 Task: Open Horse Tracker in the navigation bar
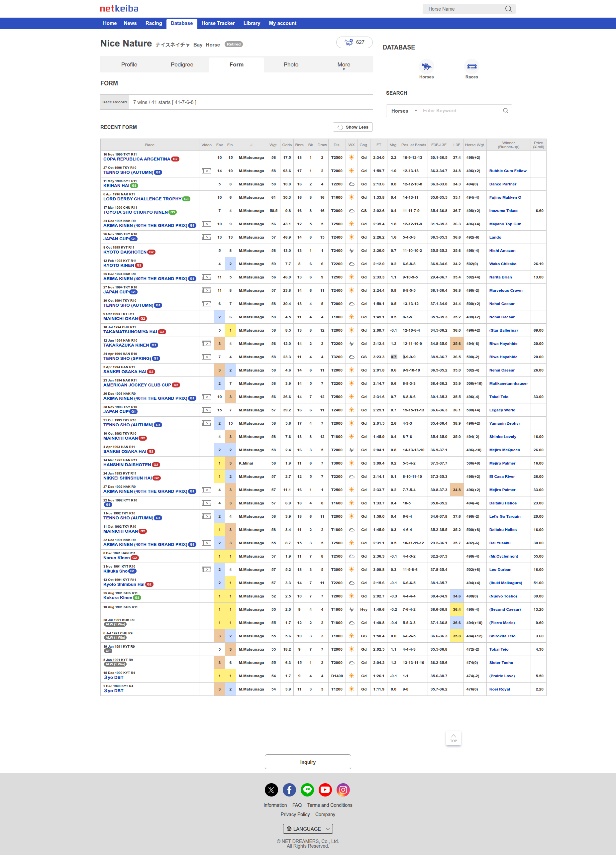[218, 23]
